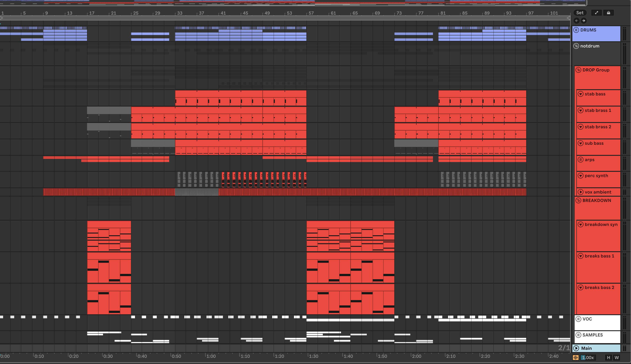Select the breaks bass 2 track name

tap(599, 287)
